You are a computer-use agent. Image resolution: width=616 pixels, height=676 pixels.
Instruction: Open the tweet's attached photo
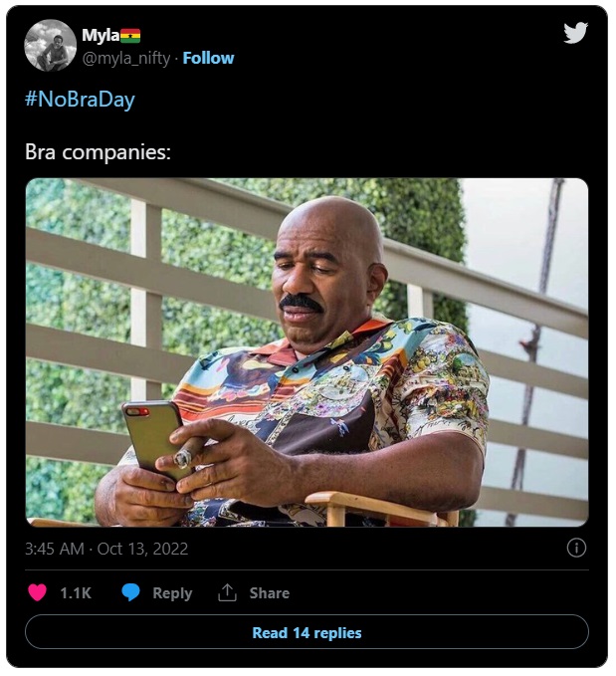click(x=307, y=351)
